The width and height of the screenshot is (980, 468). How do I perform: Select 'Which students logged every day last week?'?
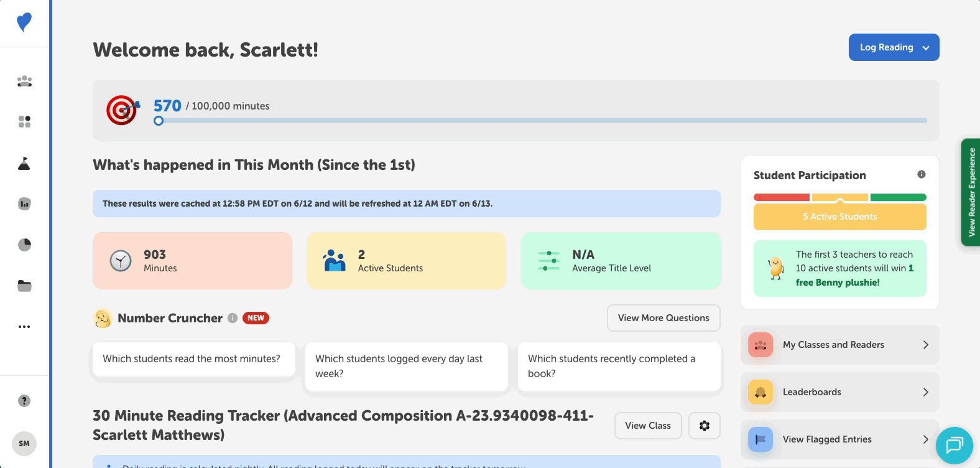coord(407,367)
